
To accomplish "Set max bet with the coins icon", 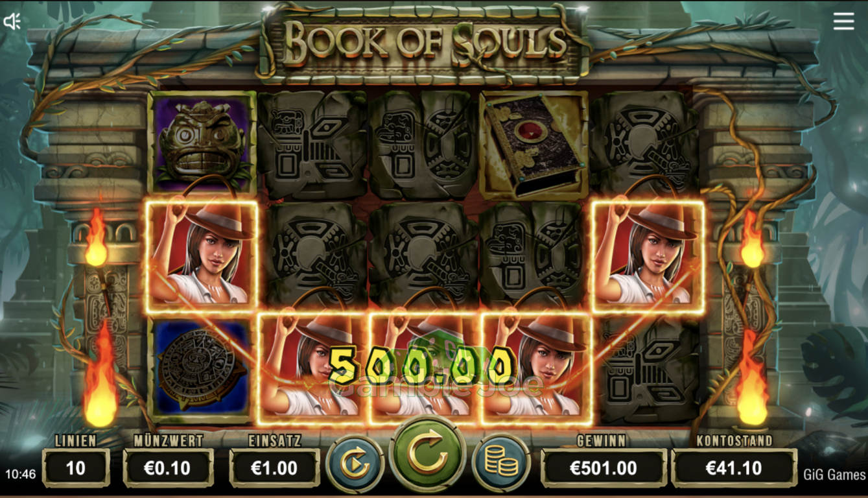I will (501, 464).
